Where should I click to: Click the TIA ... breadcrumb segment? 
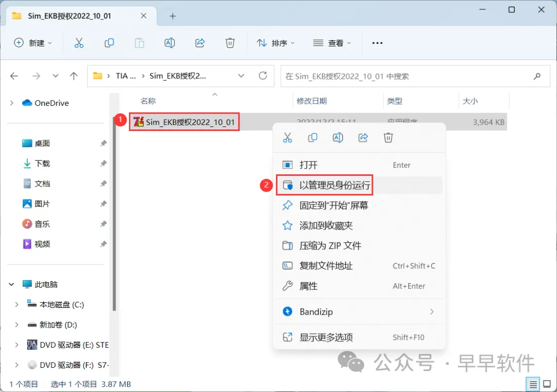pos(126,76)
